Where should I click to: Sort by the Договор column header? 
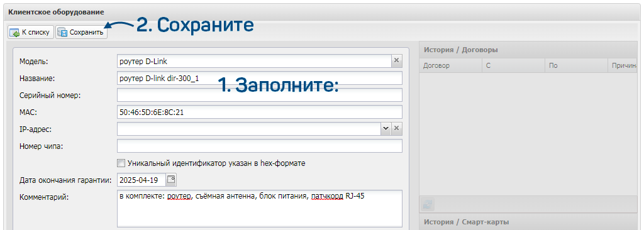(x=450, y=65)
